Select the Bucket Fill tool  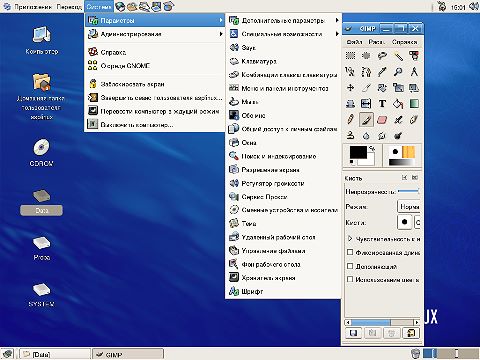click(398, 104)
